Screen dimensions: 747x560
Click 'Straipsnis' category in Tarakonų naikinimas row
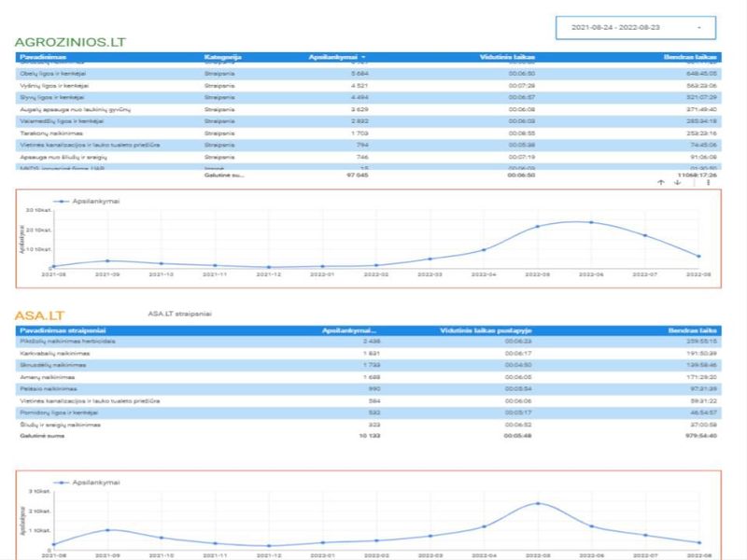(x=219, y=133)
